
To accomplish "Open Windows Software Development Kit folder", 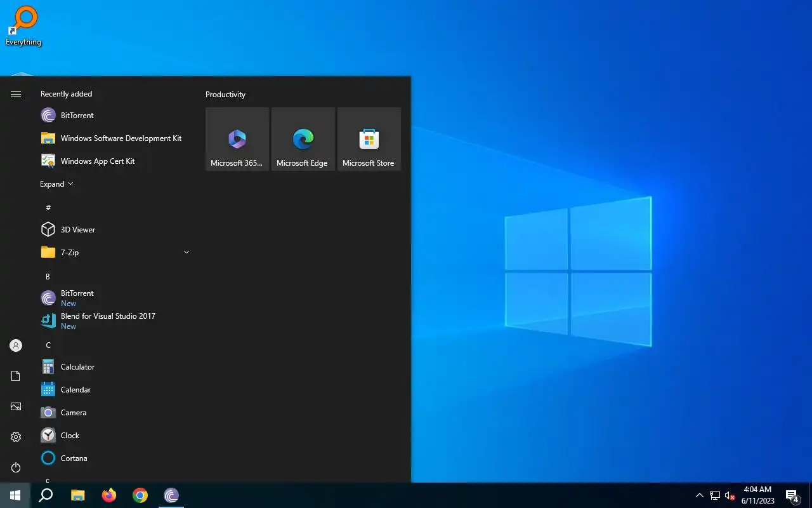I will [x=115, y=138].
